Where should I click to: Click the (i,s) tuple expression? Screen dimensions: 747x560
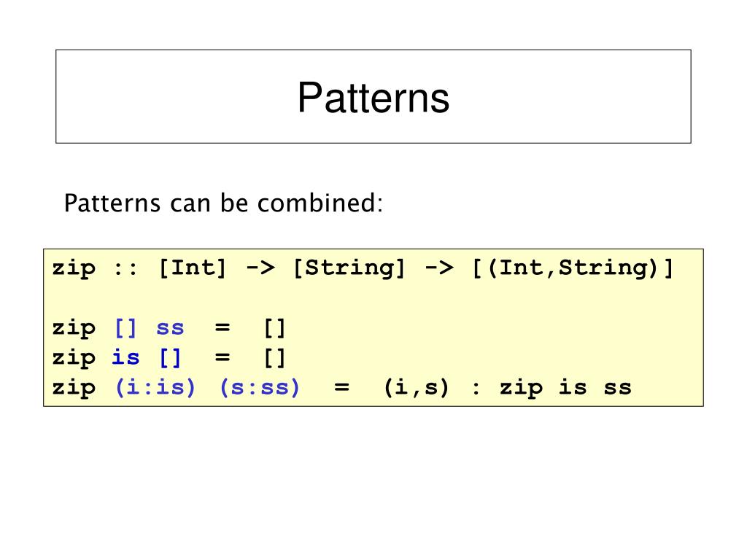[x=417, y=388]
